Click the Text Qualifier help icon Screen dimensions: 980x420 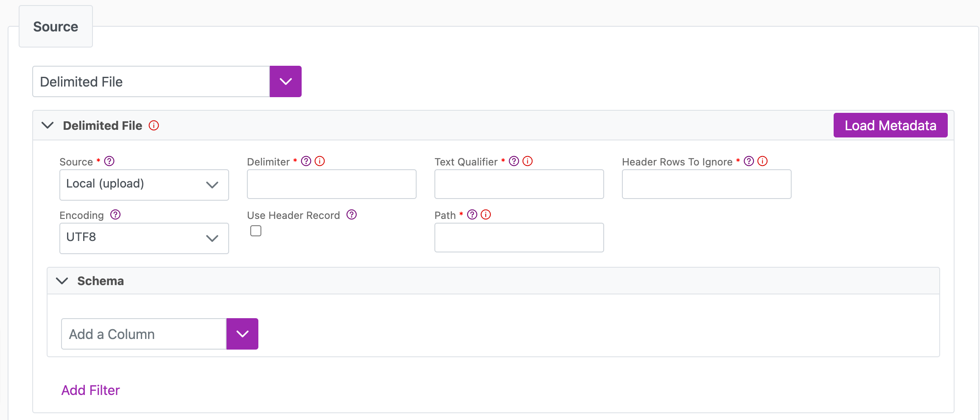(514, 161)
